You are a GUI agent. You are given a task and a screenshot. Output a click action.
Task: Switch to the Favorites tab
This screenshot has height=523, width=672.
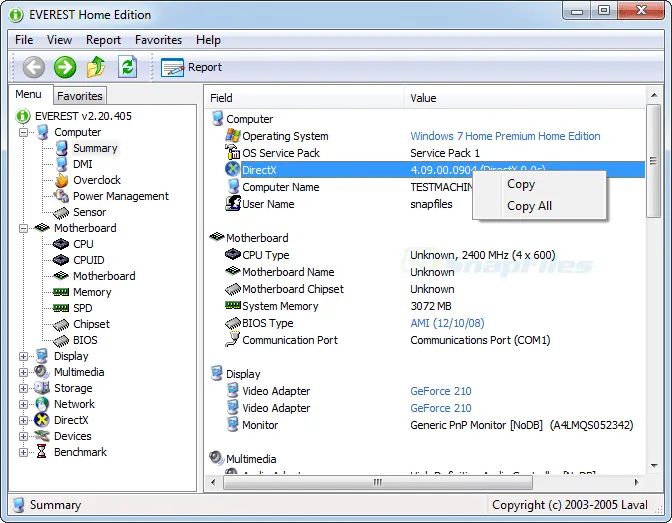click(x=80, y=96)
